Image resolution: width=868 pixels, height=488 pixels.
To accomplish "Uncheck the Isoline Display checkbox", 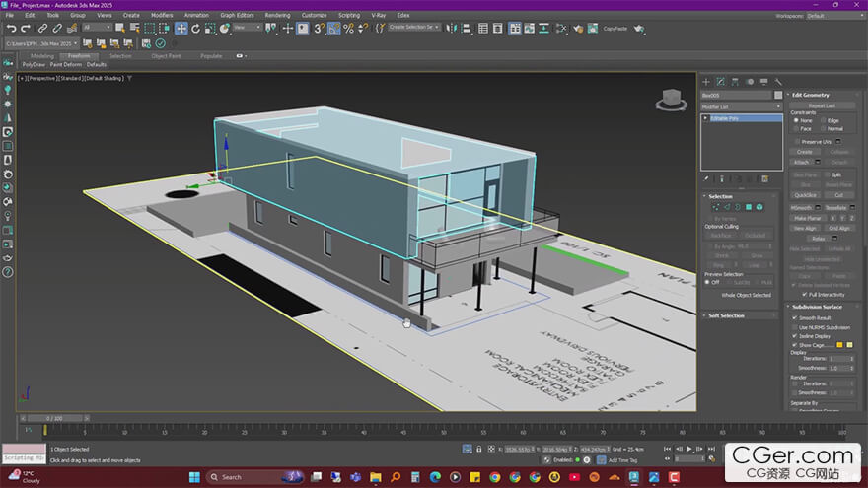I will point(795,335).
